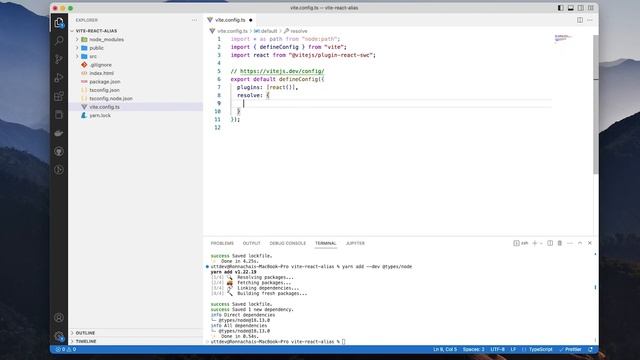Close the terminal panel
The height and width of the screenshot is (360, 640).
click(590, 243)
